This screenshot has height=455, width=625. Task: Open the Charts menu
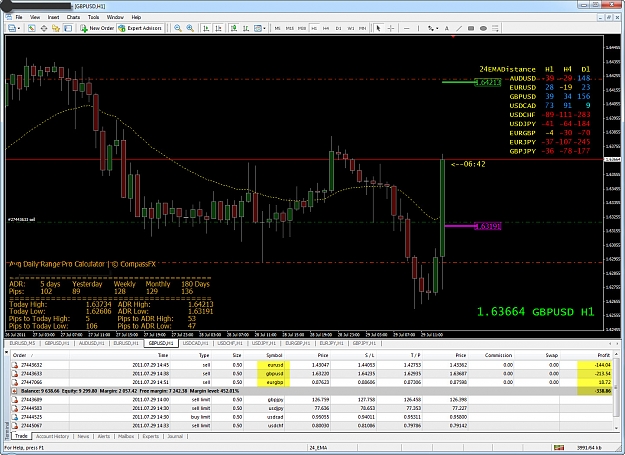click(73, 17)
